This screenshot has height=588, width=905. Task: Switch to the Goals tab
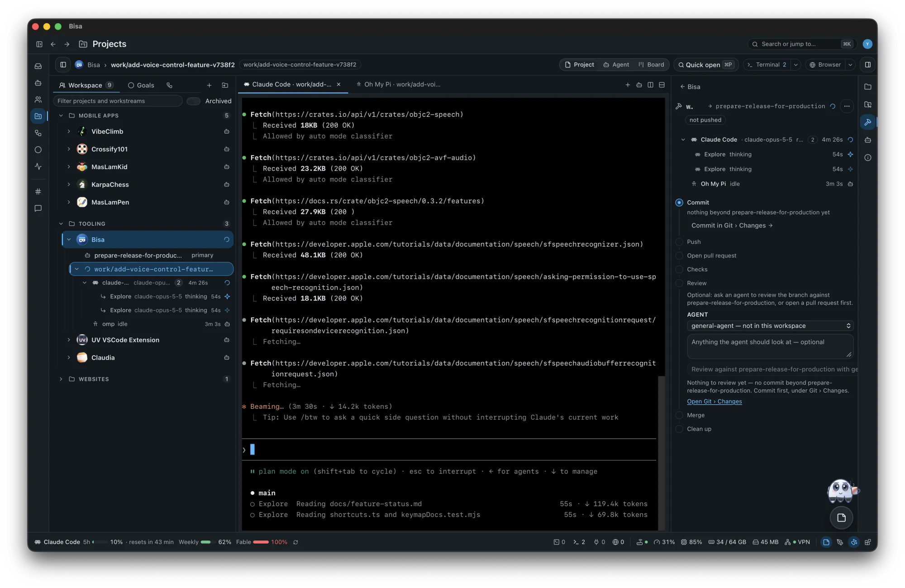click(141, 85)
